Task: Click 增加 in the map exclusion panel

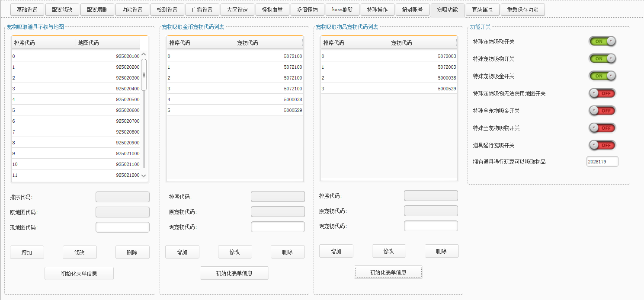Action: (x=27, y=252)
